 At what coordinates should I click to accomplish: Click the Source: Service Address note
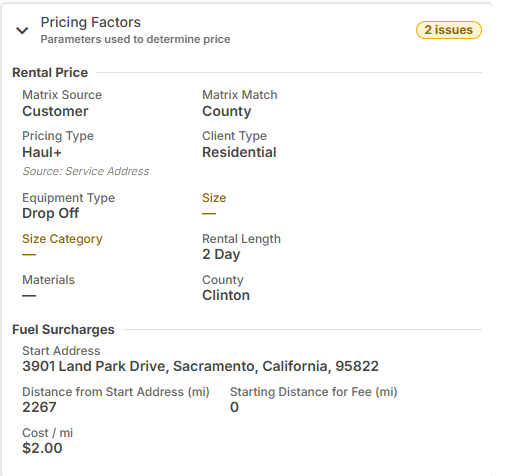tap(86, 171)
